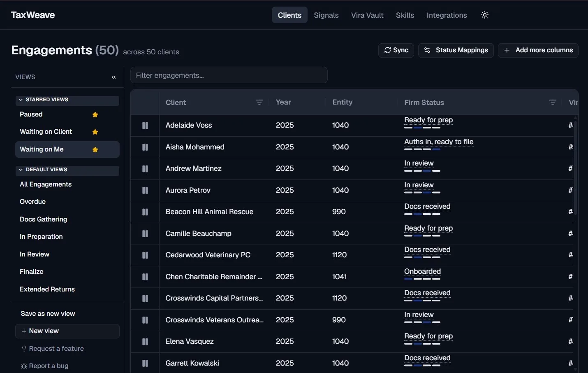
Task: Collapse the Starred Views section
Action: [67, 100]
